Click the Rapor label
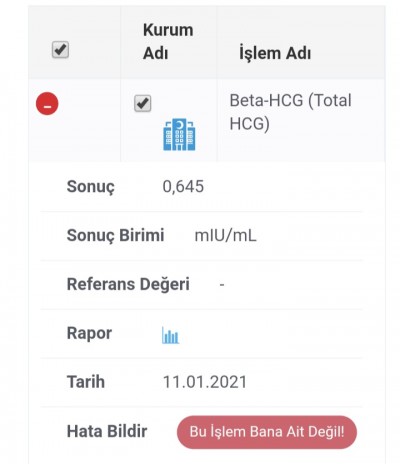 click(89, 333)
